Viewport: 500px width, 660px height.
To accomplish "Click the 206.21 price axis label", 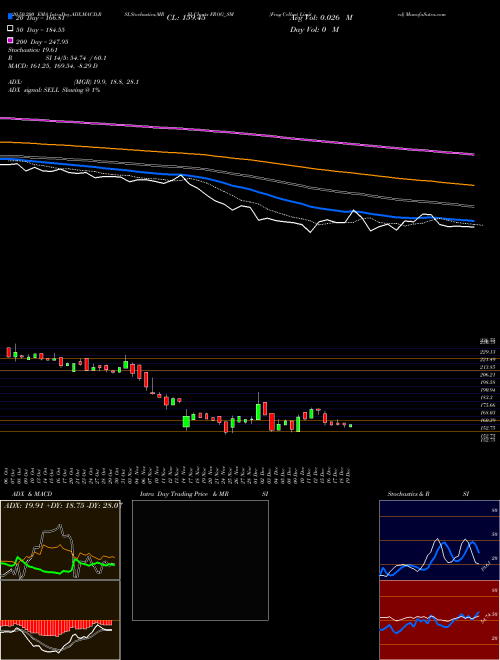I will pyautogui.click(x=487, y=375).
